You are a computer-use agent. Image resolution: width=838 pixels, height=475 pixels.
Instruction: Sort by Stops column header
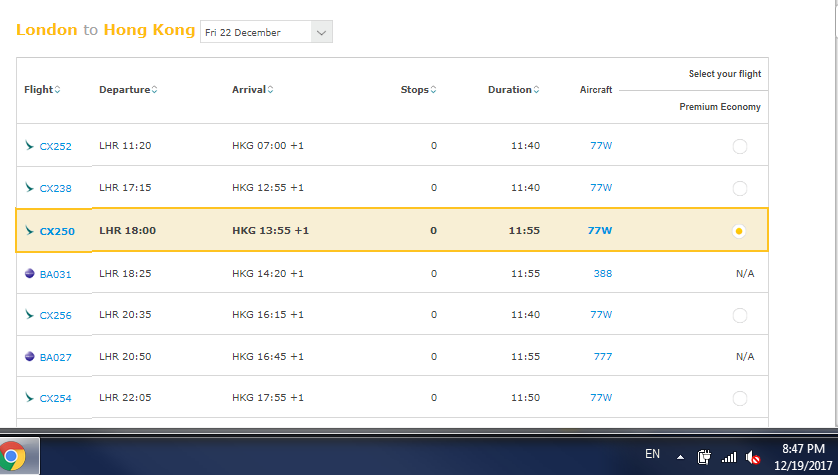point(418,90)
